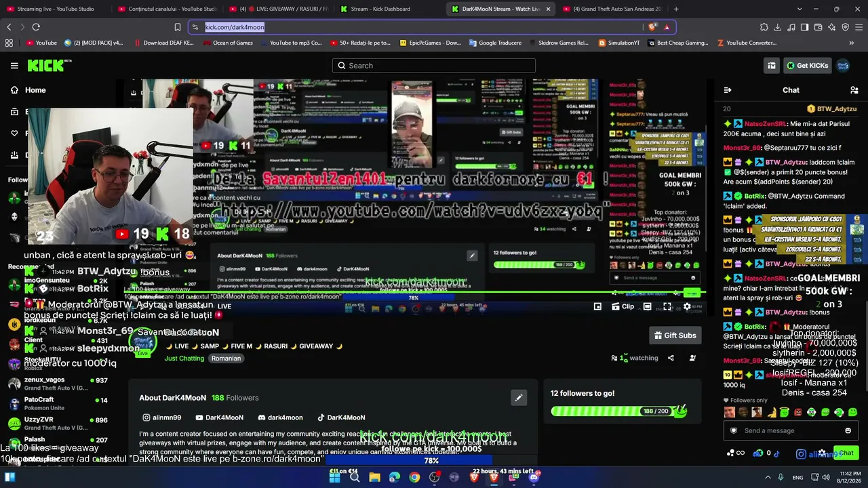This screenshot has height=488, width=868.
Task: Create a clip with the Clip button
Action: pyautogui.click(x=622, y=306)
